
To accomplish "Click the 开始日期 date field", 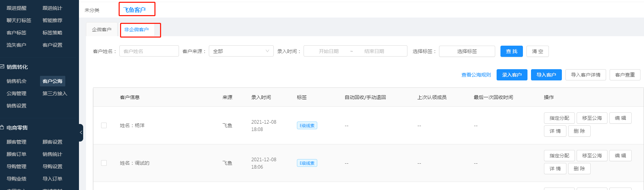I will tap(329, 51).
